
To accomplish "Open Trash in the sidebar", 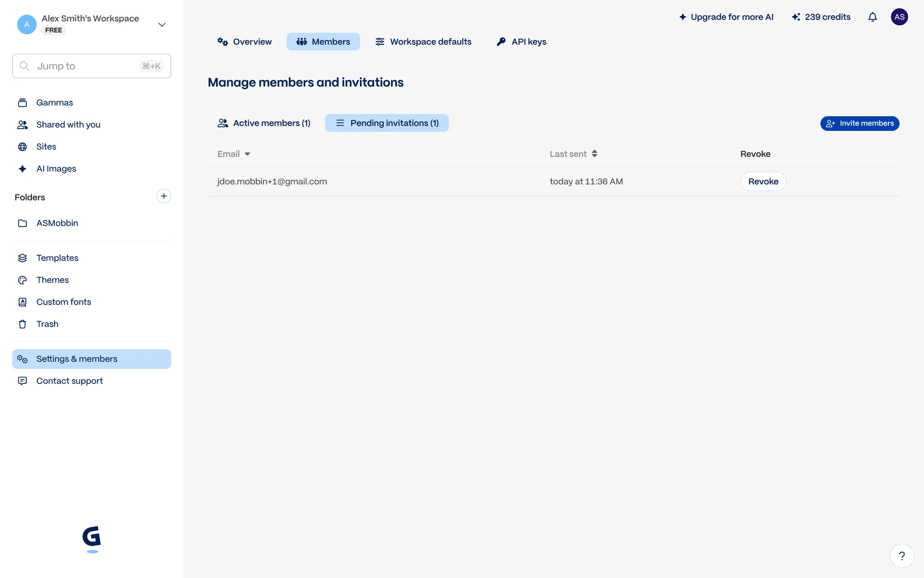I will pos(47,324).
